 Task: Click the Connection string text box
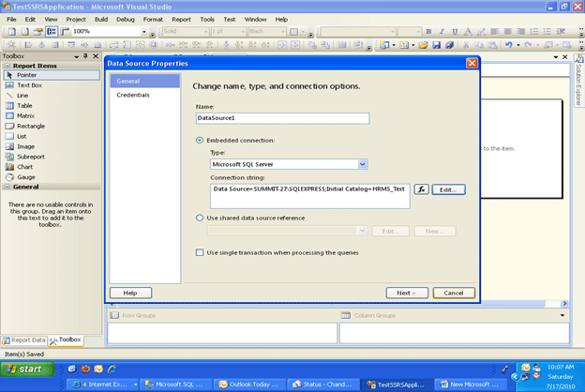[310, 196]
